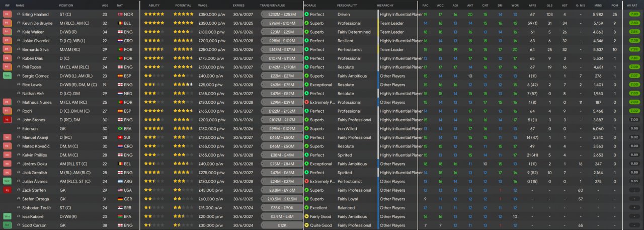Click Haaland's transfer value £232M - £253M
The image size is (644, 230).
(282, 15)
